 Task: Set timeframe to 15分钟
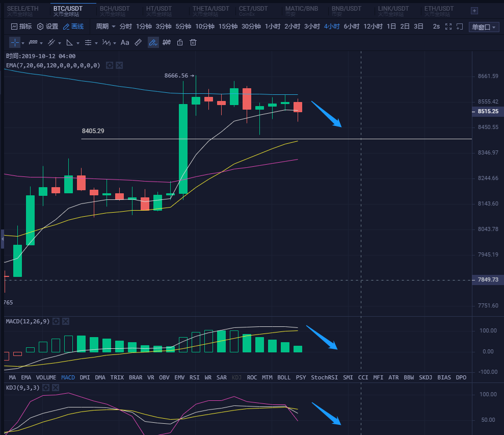228,27
